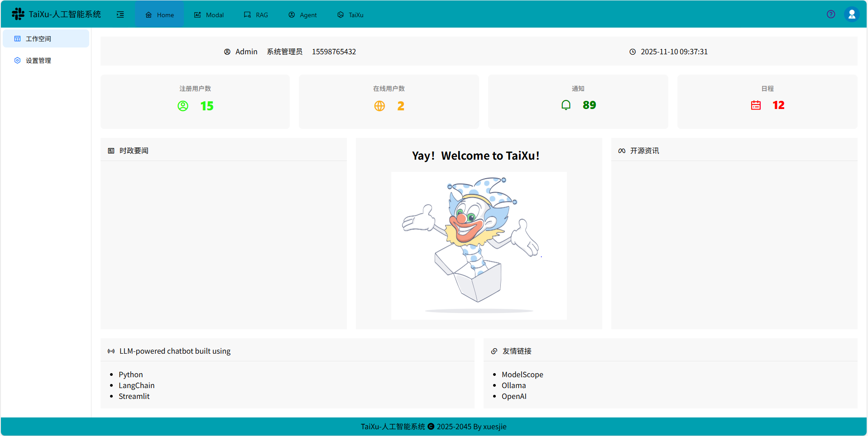
Task: Click the Agent navigation icon
Action: coord(291,14)
